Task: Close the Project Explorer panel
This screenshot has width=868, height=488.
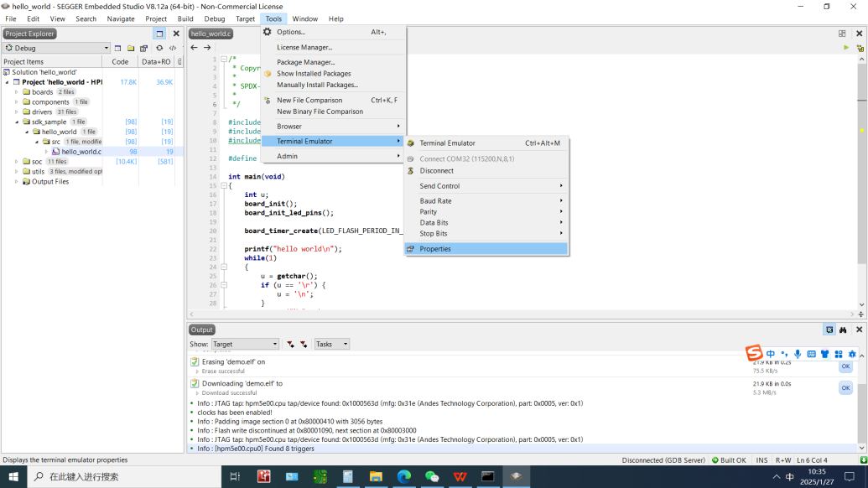Action: [x=176, y=34]
